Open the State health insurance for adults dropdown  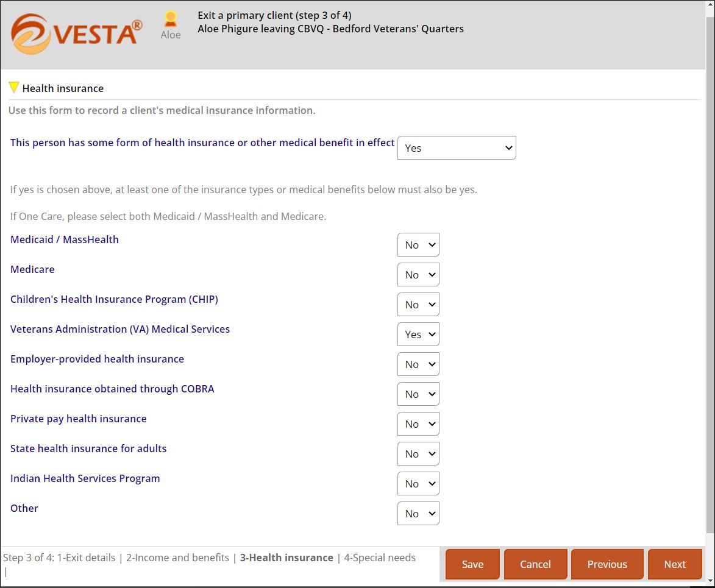pos(418,453)
